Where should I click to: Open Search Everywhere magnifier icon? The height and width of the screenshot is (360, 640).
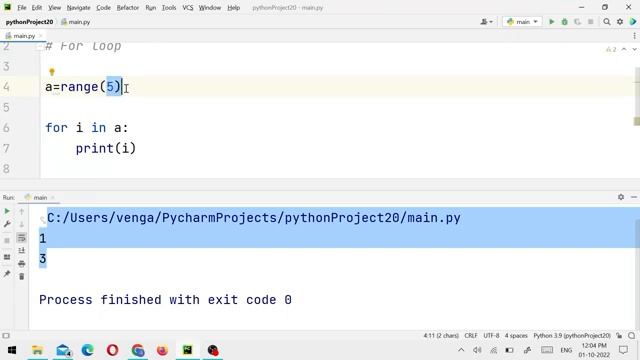click(x=607, y=22)
